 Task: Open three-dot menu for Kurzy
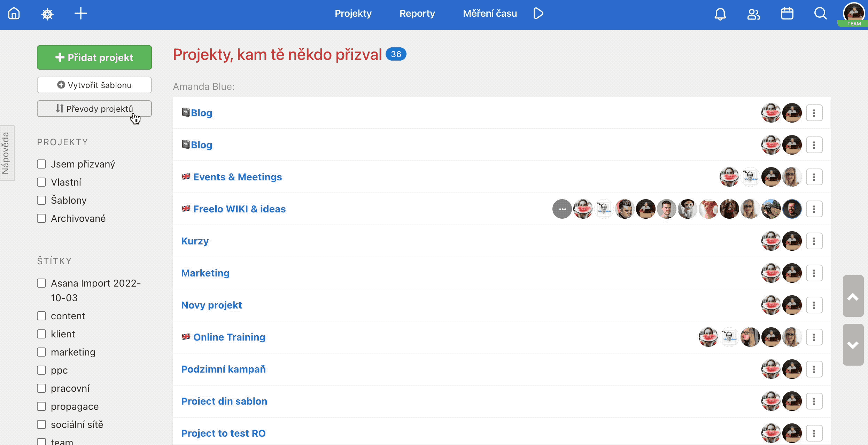(814, 241)
